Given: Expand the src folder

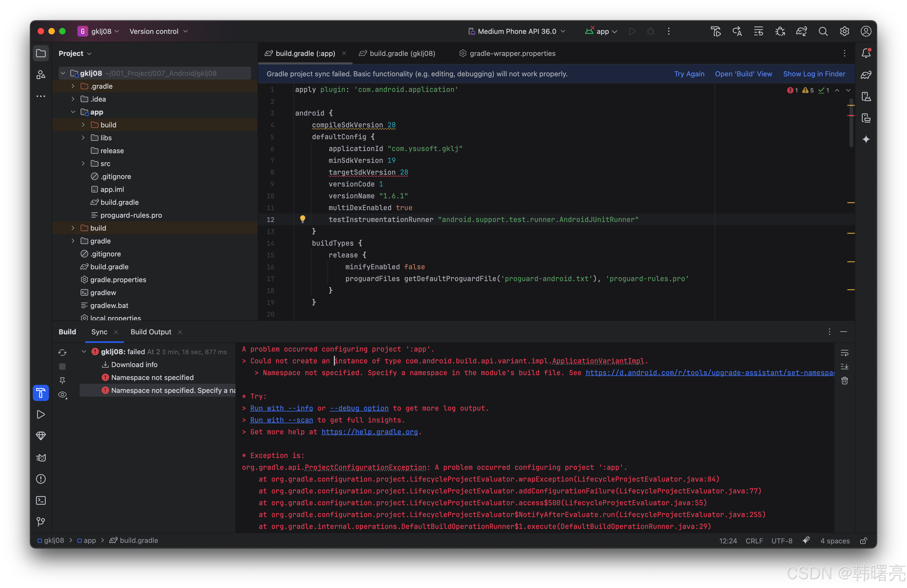Looking at the screenshot, I should coord(83,163).
